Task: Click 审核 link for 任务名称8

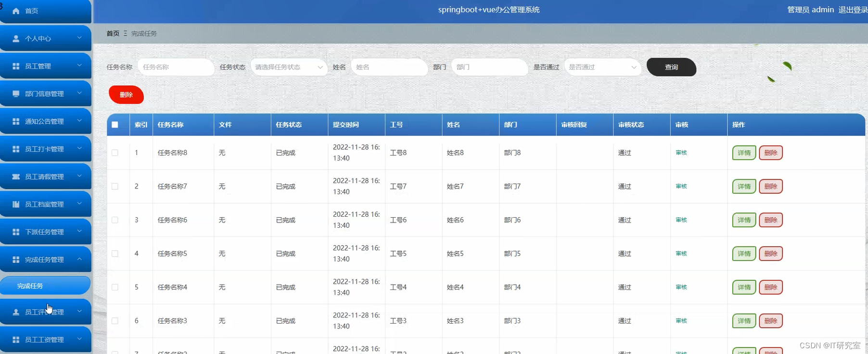Action: (681, 153)
